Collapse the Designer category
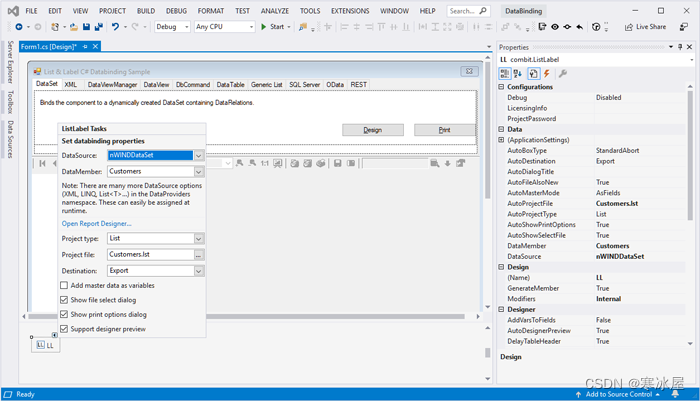This screenshot has width=700, height=401. (x=501, y=309)
